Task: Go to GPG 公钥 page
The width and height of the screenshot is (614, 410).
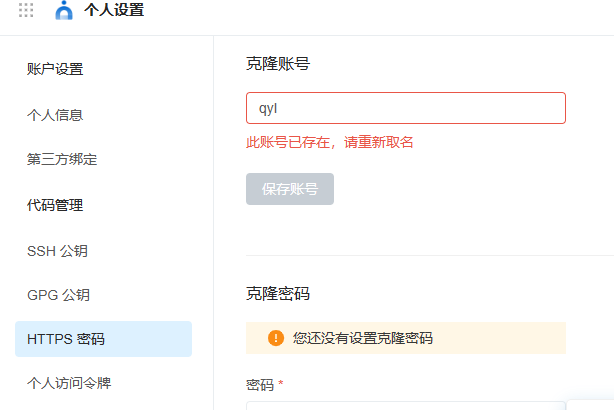Action: click(x=58, y=295)
